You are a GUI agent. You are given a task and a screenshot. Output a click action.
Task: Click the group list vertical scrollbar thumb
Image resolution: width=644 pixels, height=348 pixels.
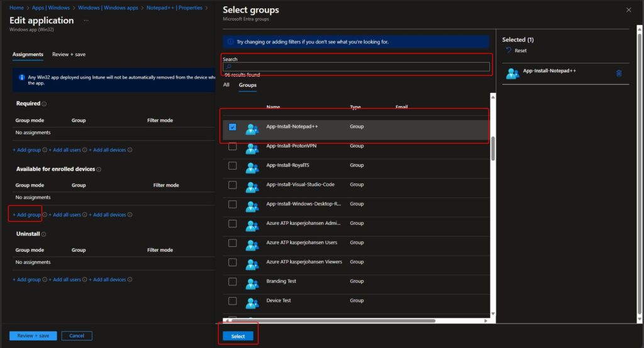pyautogui.click(x=493, y=148)
